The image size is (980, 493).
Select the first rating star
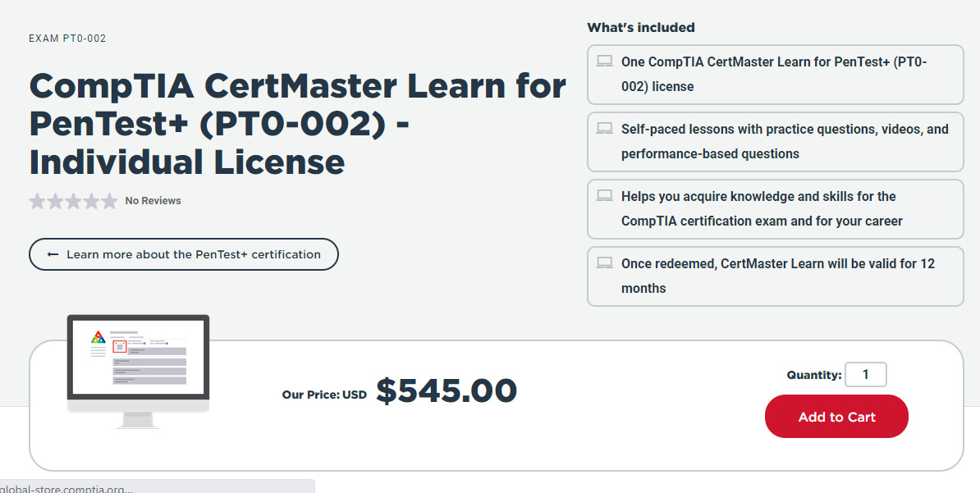point(37,200)
